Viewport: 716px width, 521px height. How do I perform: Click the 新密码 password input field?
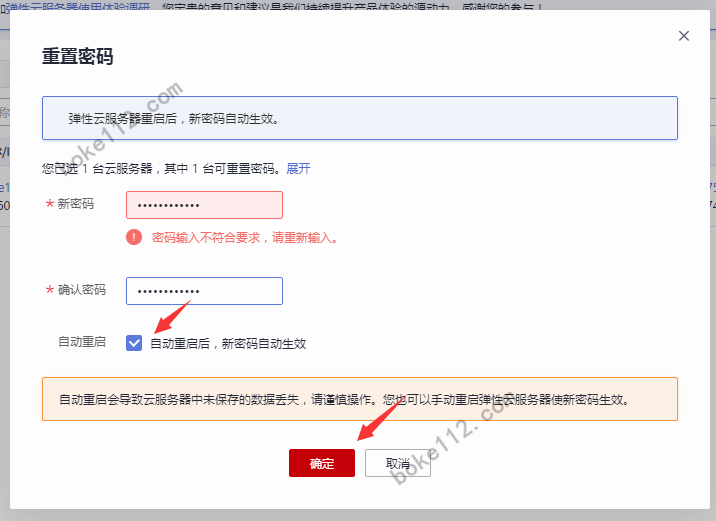coord(204,205)
